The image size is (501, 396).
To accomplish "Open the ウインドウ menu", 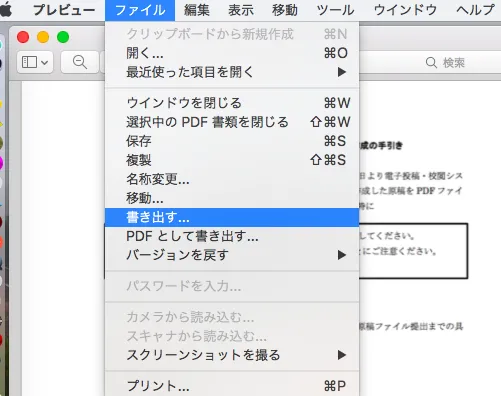I will click(405, 10).
